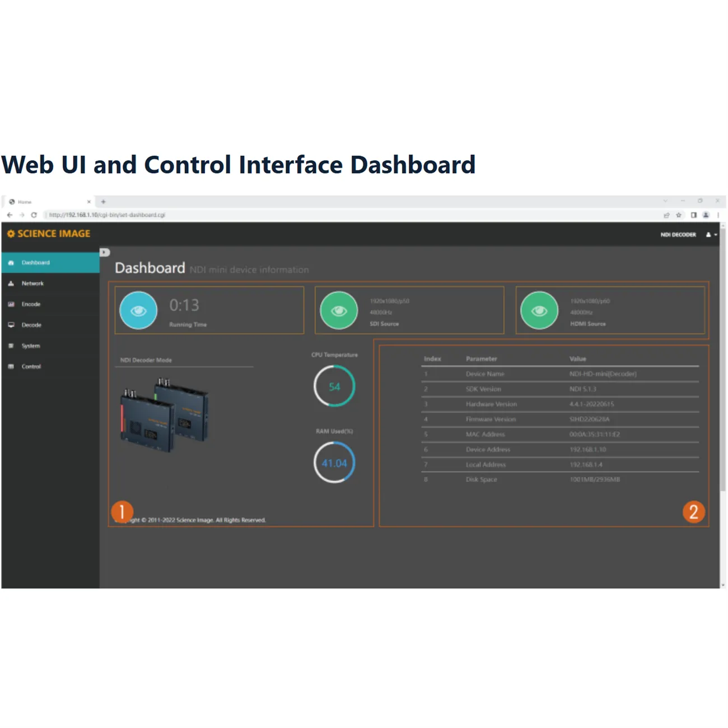The height and width of the screenshot is (728, 728).
Task: Click the NDI decoder device image
Action: (x=165, y=415)
